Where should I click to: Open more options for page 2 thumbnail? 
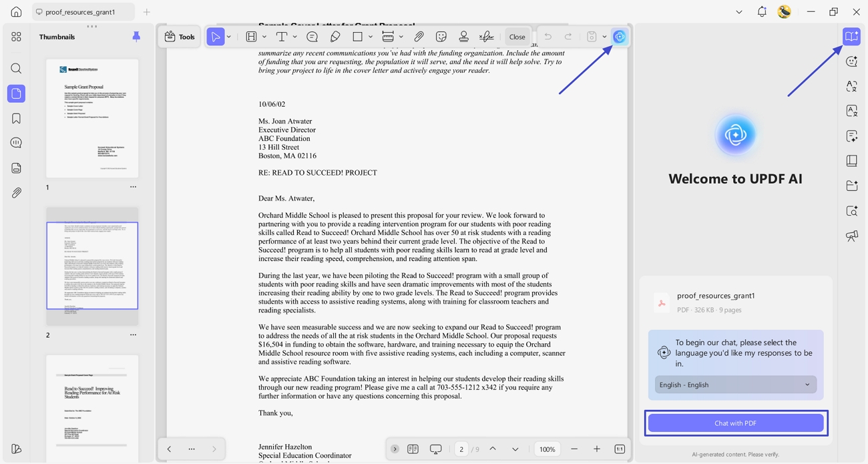tap(133, 334)
